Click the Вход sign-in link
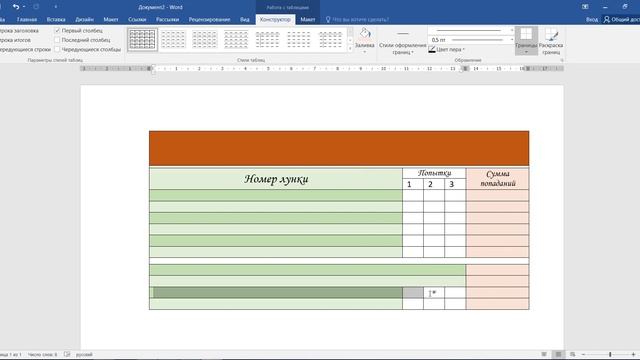Screen dimensions: 640x360 pos(592,19)
